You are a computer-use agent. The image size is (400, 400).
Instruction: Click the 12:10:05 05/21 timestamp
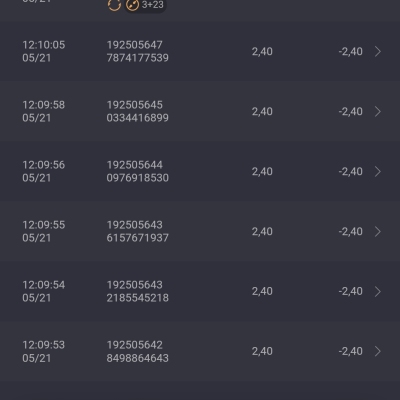pos(44,51)
